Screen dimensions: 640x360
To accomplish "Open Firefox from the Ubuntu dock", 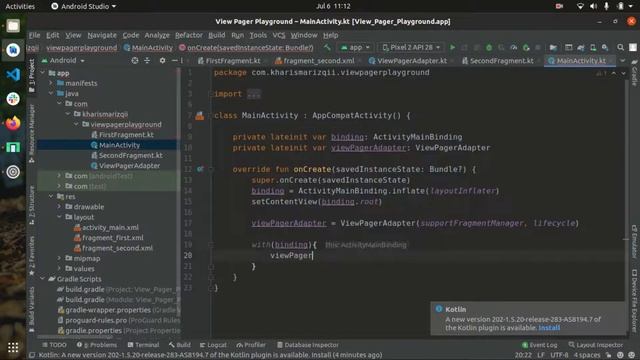I will tap(13, 123).
